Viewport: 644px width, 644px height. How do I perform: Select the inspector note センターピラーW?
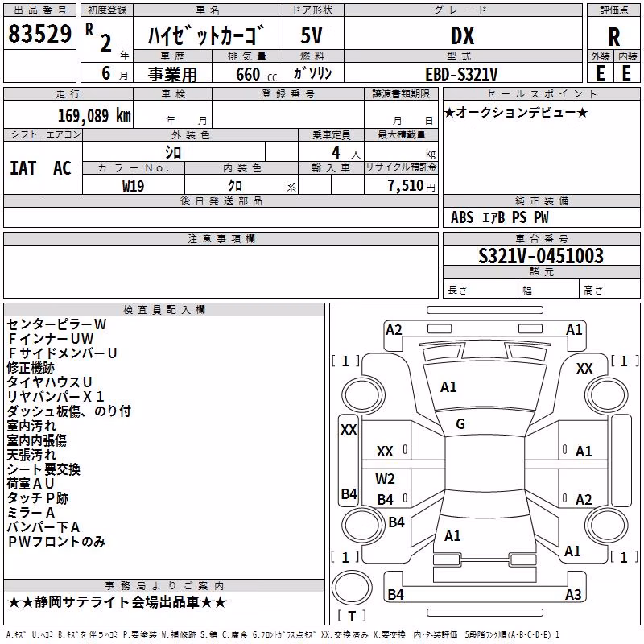56,324
